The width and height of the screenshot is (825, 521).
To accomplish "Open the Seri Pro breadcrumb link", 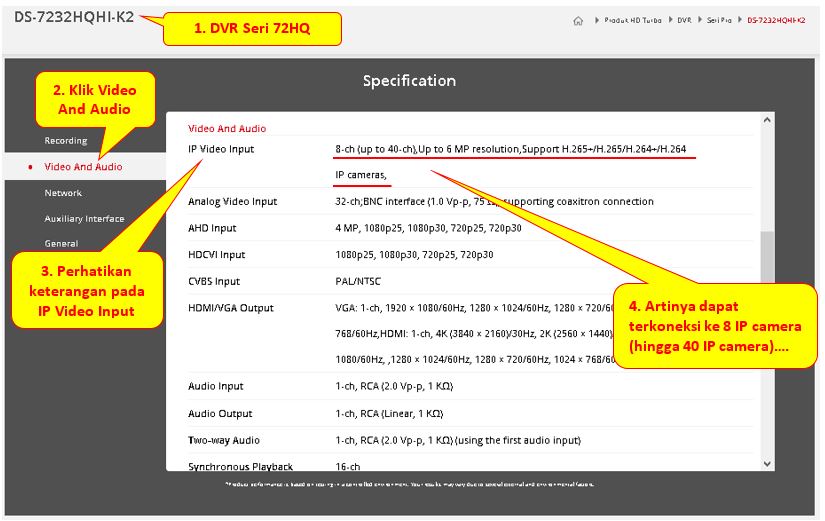I will (x=719, y=20).
